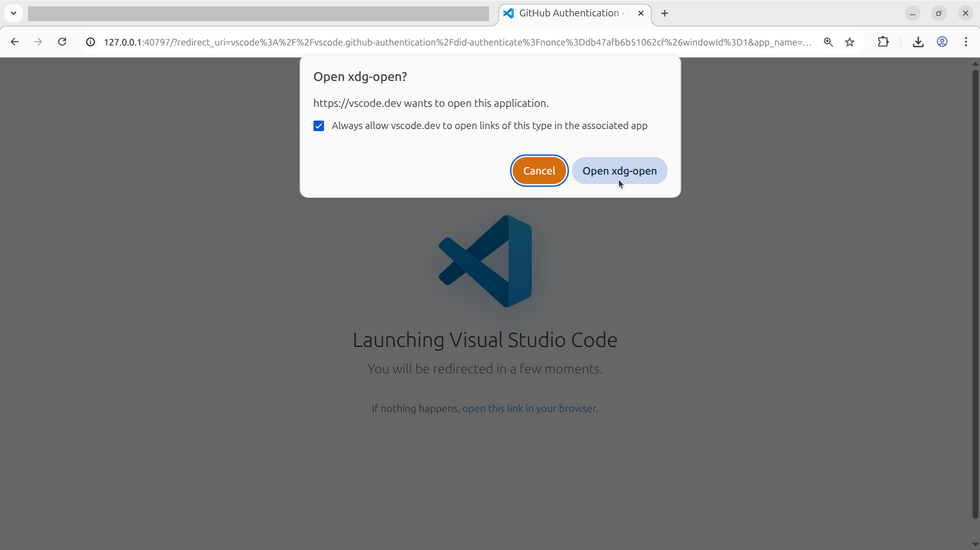Open the Downloads tray icon
Viewport: 980px width, 550px height.
[x=918, y=42]
